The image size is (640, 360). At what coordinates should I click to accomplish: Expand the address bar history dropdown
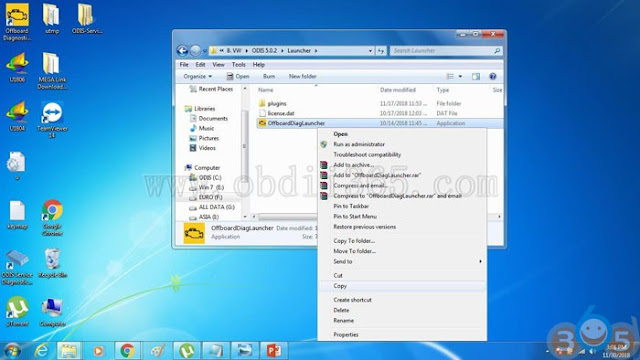click(x=370, y=51)
